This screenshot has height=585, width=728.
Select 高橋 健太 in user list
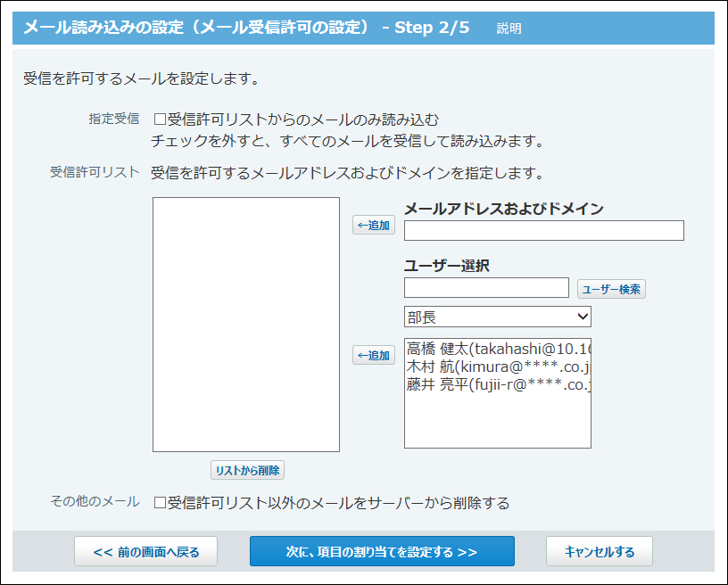click(498, 349)
